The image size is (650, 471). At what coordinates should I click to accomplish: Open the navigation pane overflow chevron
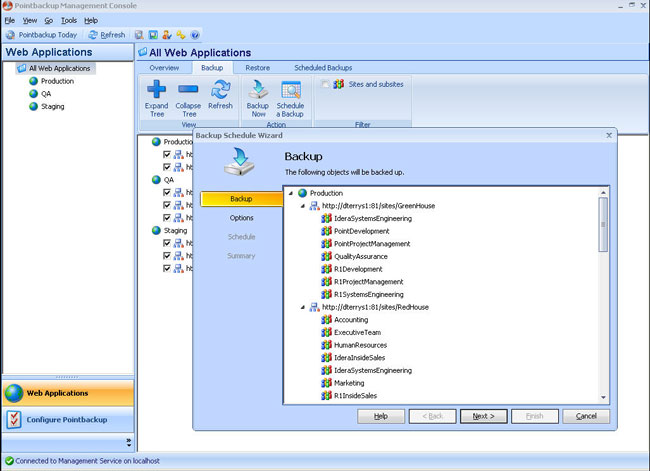[x=129, y=443]
